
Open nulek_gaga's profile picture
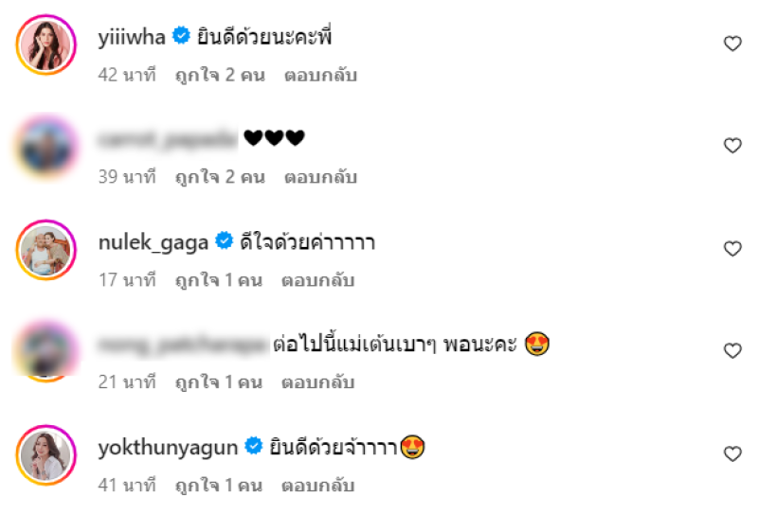[x=46, y=250]
